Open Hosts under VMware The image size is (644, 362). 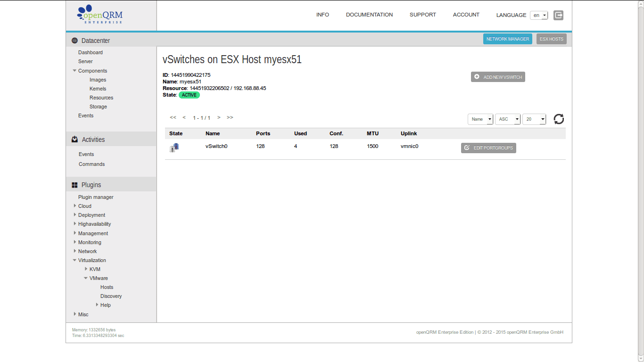(x=107, y=287)
